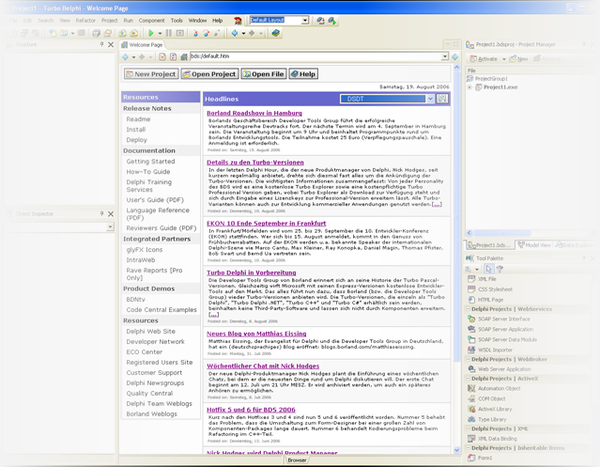Viewport: 600px width, 467px height.
Task: Click the help book icon in toolbar
Action: tap(276, 33)
